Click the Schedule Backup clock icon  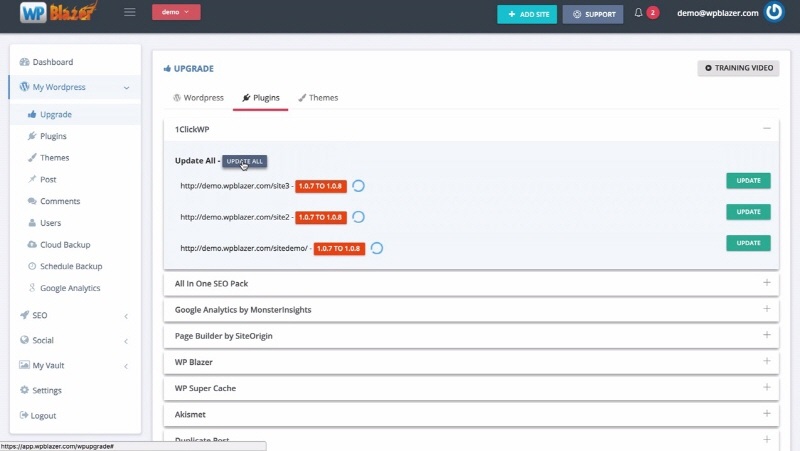click(x=32, y=266)
